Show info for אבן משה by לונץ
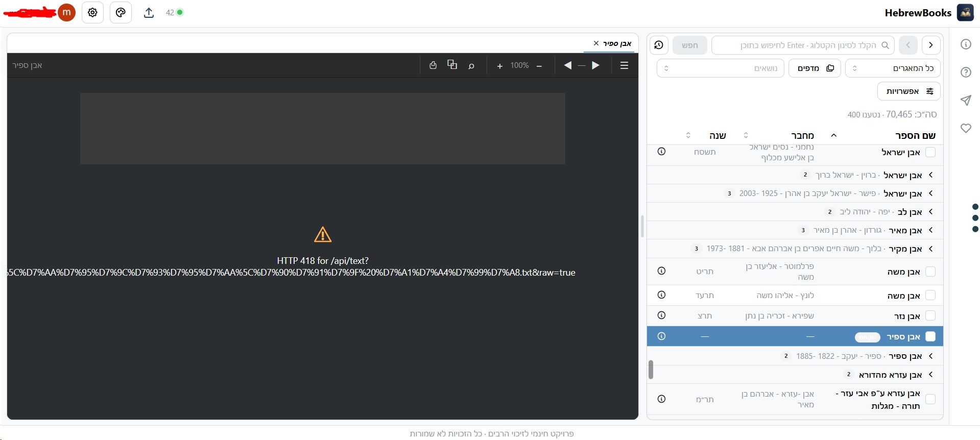This screenshot has height=440, width=980. pos(661,295)
